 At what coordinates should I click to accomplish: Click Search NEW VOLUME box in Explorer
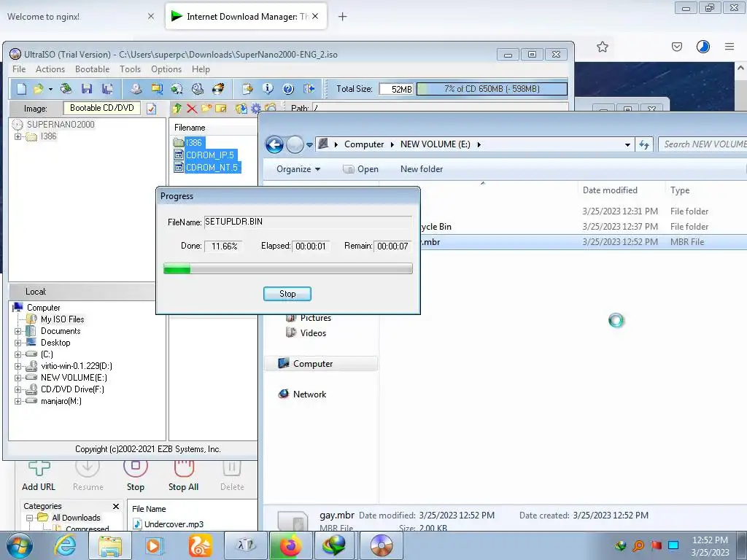click(703, 144)
